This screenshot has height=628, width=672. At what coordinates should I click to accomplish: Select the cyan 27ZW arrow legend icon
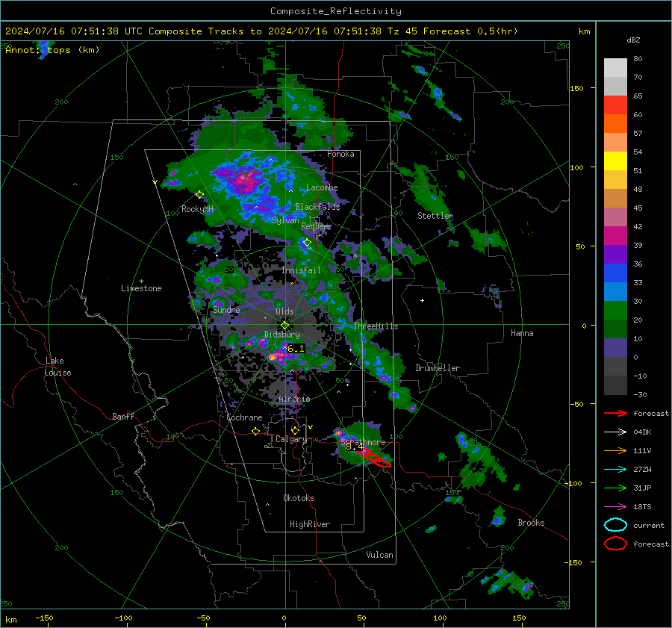615,470
